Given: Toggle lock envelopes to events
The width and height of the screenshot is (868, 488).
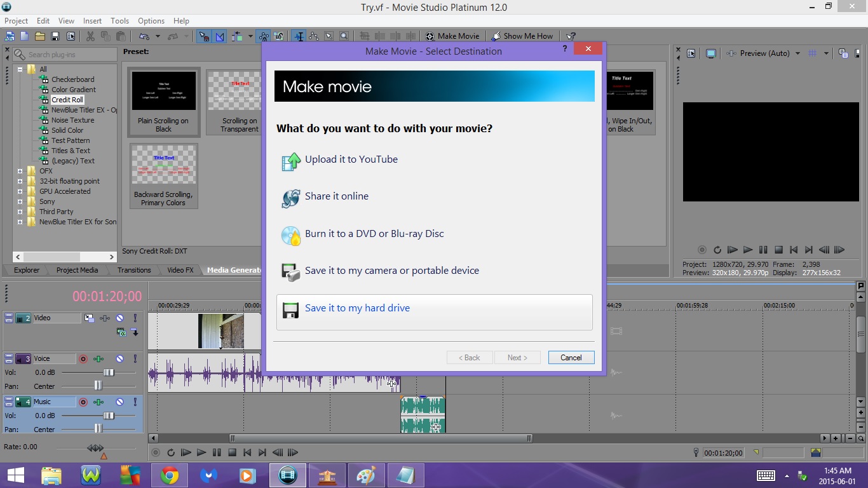Looking at the screenshot, I should 264,36.
